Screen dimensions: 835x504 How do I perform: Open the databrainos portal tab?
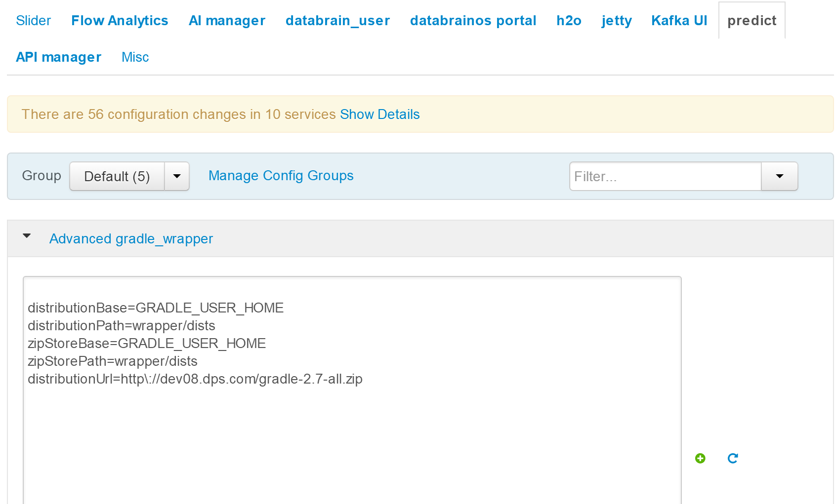pos(473,21)
